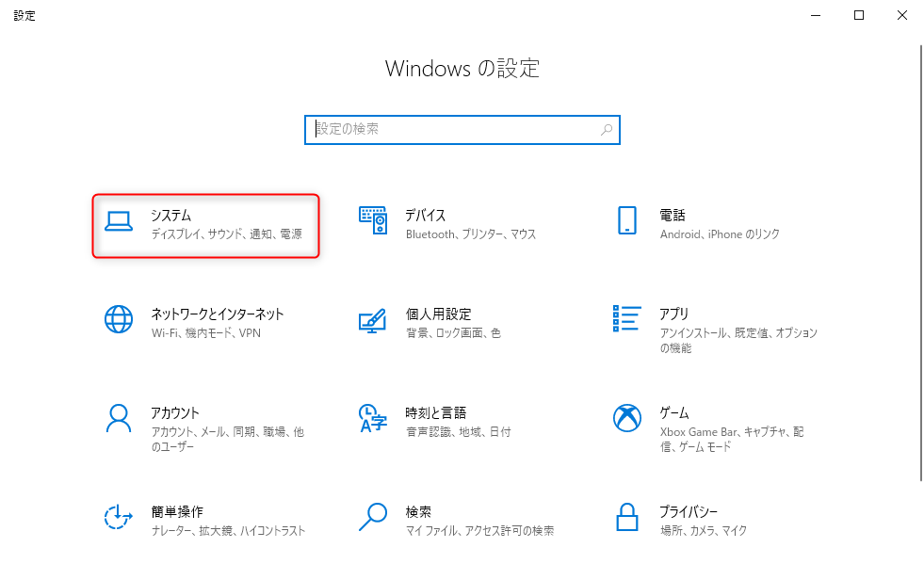Open ネットワークとインターネット title
Image resolution: width=924 pixels, height=580 pixels.
[218, 314]
